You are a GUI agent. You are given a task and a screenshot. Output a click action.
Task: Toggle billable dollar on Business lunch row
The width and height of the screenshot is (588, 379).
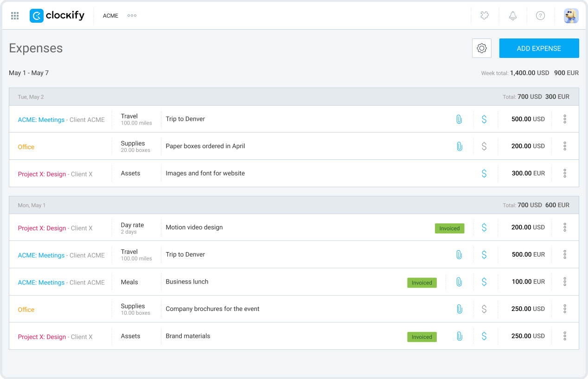[484, 282]
